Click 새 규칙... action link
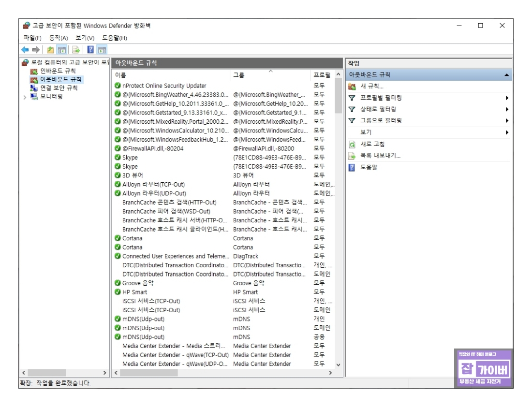Screen dimensions: 532x407 coord(372,86)
